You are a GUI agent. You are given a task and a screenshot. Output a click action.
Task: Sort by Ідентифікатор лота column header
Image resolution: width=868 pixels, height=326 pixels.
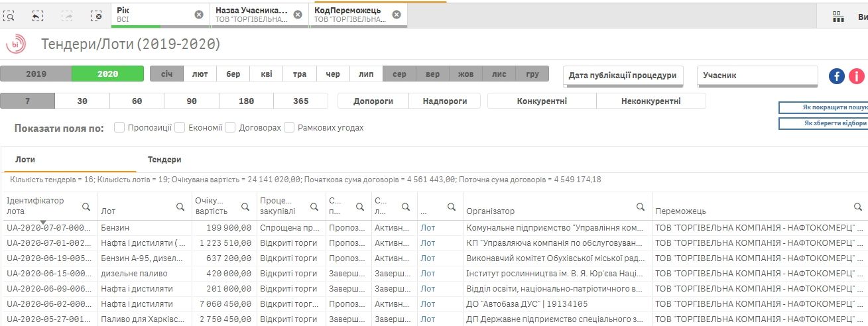tap(36, 205)
